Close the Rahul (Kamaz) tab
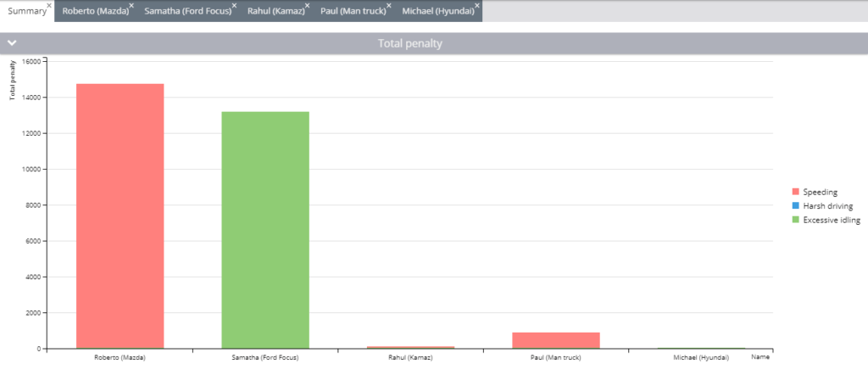 pyautogui.click(x=307, y=6)
